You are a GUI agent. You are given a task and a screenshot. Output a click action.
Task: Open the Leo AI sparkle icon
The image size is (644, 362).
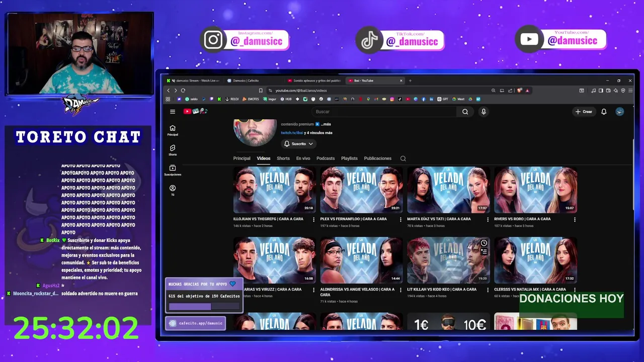[x=615, y=90]
